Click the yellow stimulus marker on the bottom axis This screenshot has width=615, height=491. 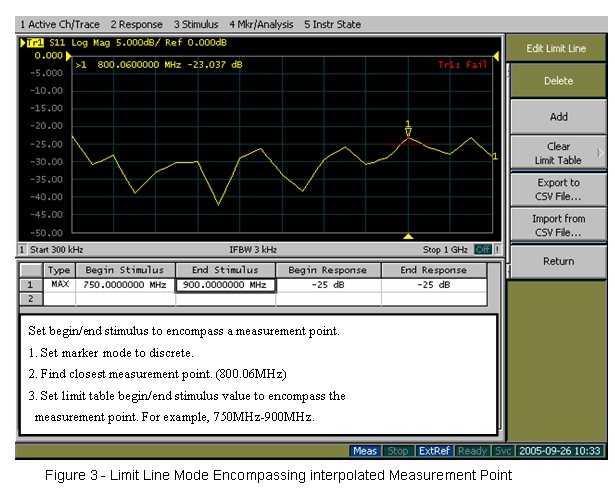(x=408, y=237)
